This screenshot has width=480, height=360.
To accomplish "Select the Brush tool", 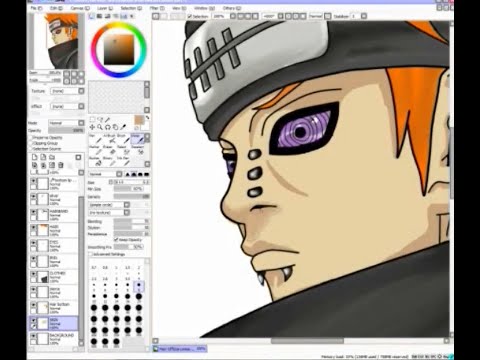I will (122, 138).
